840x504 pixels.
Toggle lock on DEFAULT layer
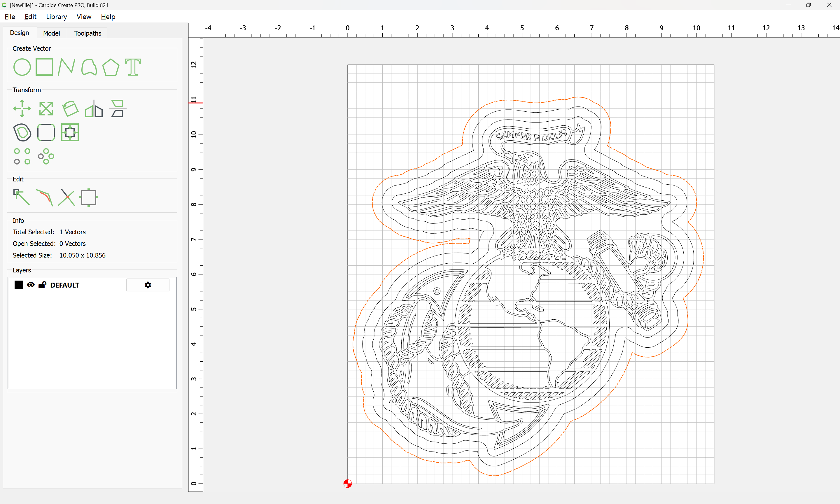42,285
